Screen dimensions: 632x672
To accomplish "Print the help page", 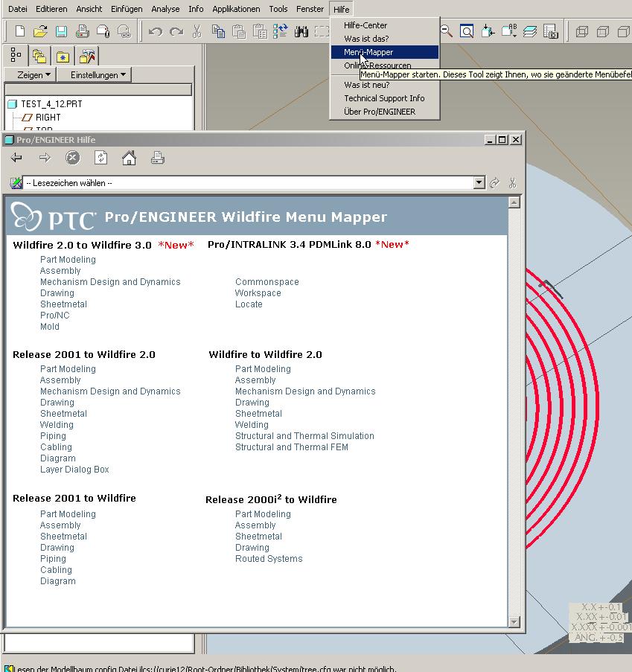I will click(157, 158).
